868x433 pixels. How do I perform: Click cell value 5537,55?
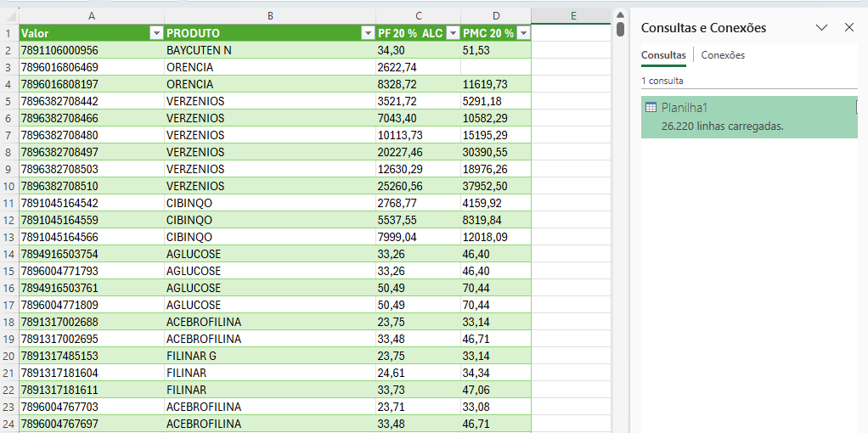[418, 220]
